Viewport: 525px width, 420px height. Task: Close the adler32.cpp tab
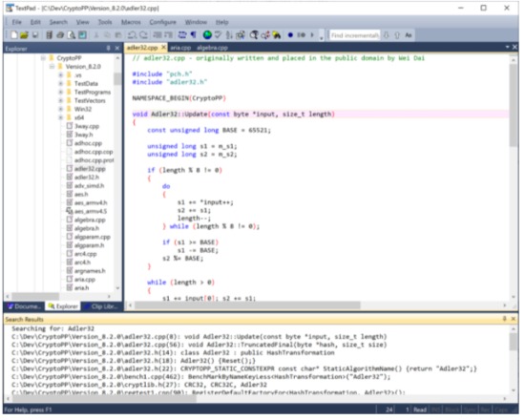pos(163,48)
